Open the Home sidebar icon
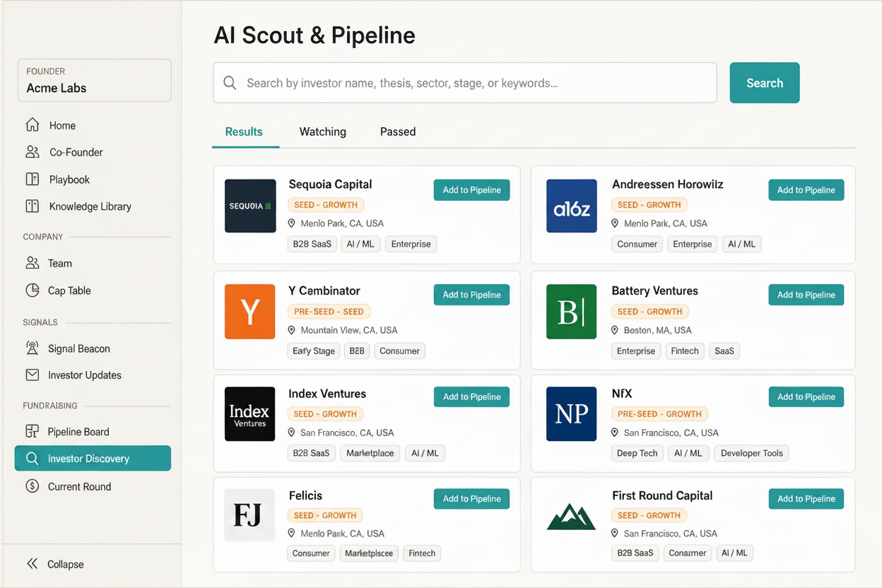 [x=33, y=125]
